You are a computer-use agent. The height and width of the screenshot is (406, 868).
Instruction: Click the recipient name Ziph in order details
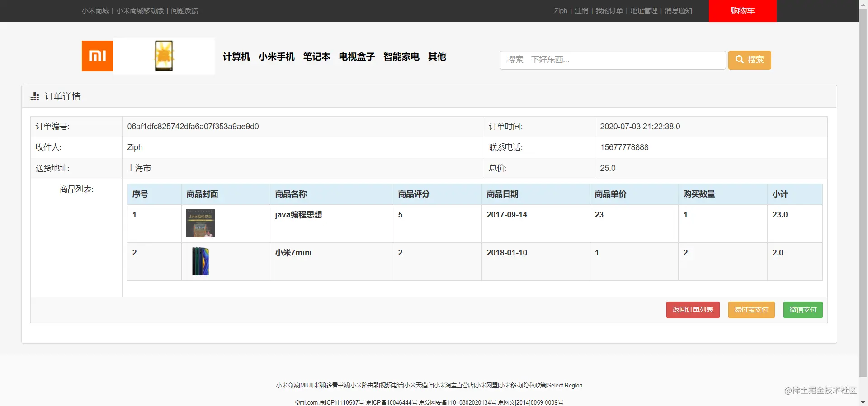[x=135, y=147]
